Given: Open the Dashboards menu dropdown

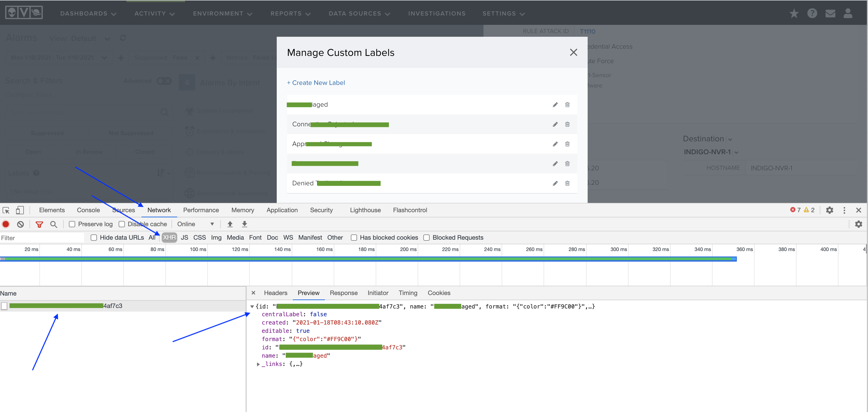Looking at the screenshot, I should pos(88,14).
